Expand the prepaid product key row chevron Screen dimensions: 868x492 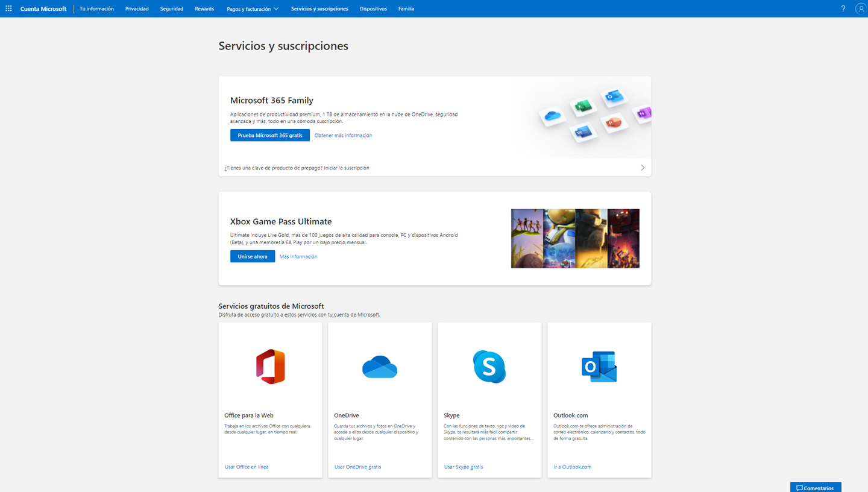(643, 168)
